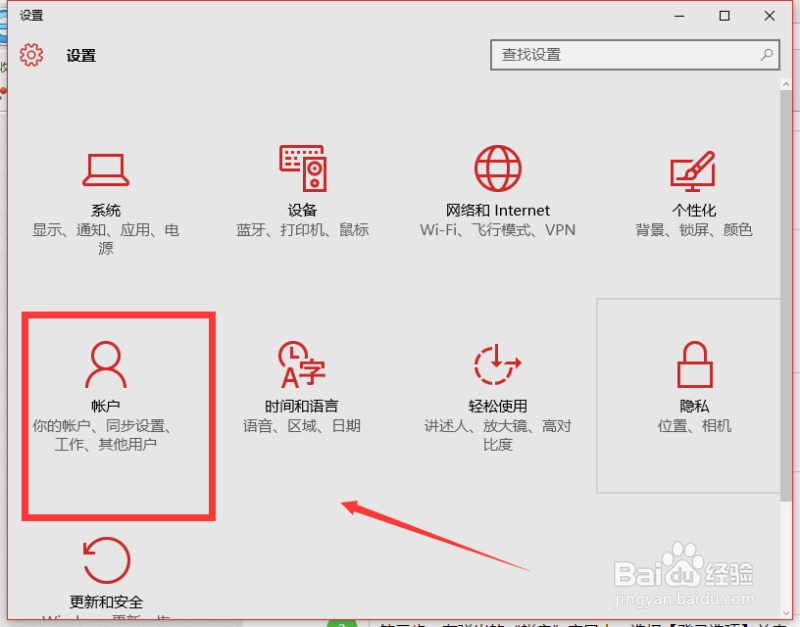This screenshot has height=627, width=800.
Task: Click the 设置 window title text
Action: pos(31,15)
